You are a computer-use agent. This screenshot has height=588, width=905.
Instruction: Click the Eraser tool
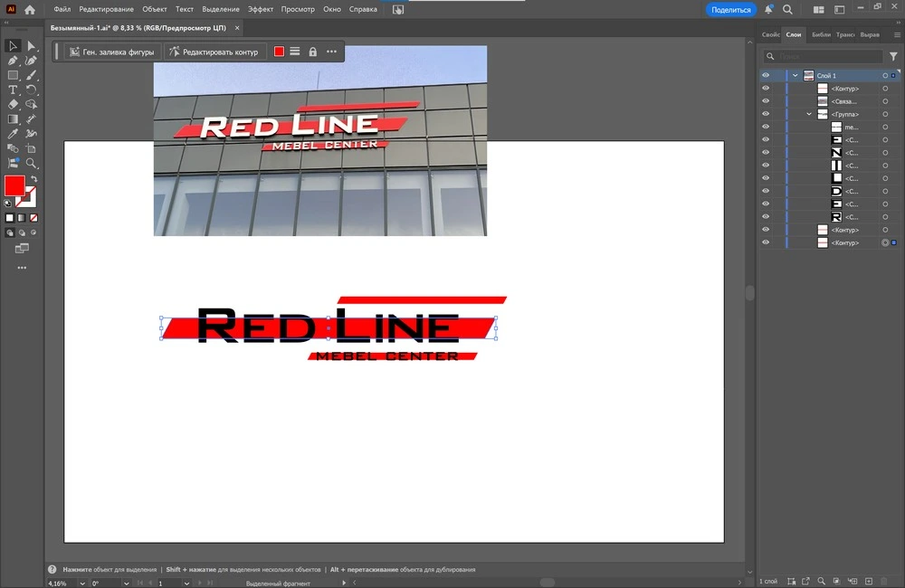13,105
